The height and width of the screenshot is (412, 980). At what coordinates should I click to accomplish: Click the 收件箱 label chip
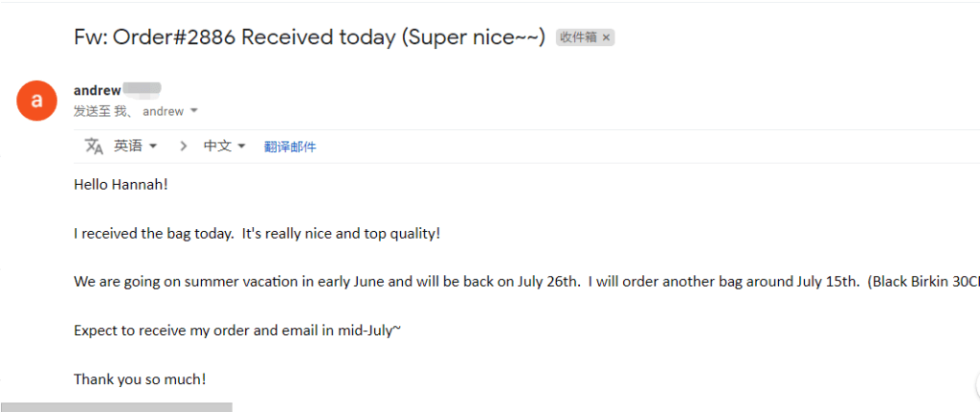point(579,37)
